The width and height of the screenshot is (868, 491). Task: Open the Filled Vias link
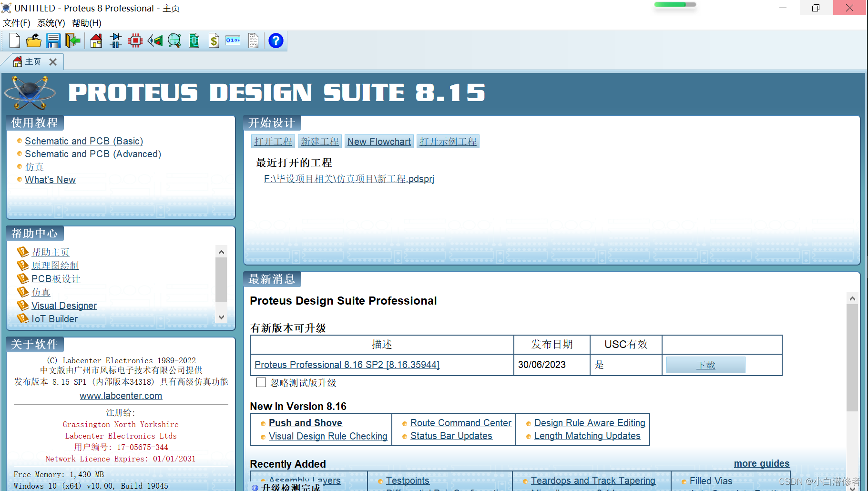tap(711, 481)
